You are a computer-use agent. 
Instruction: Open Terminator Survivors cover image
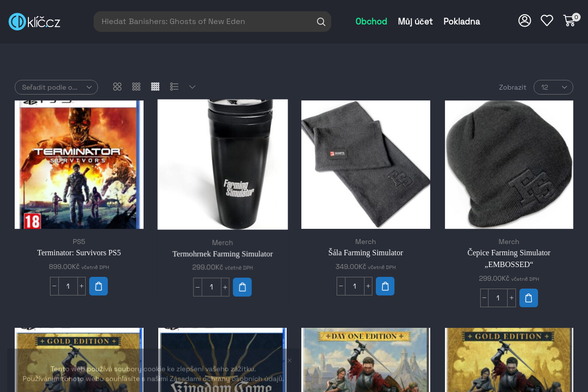(x=79, y=165)
